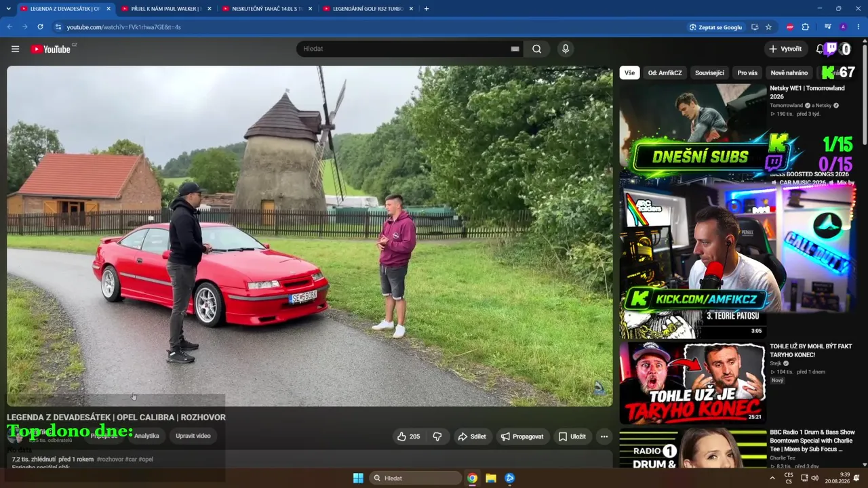Screen dimensions: 868x488
Task: Open the ABP ad blocker extension
Action: point(790,27)
